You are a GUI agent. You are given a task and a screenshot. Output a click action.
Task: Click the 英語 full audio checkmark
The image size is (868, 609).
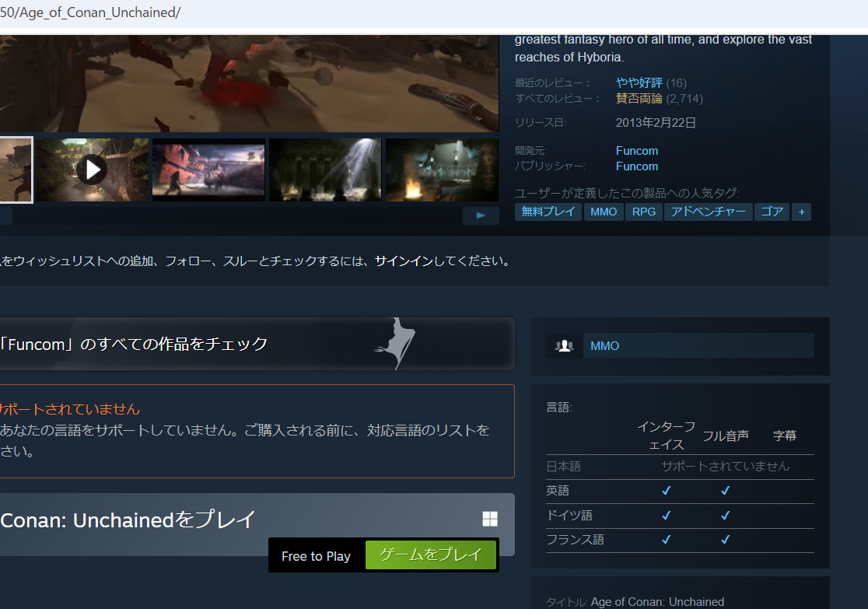tap(725, 491)
